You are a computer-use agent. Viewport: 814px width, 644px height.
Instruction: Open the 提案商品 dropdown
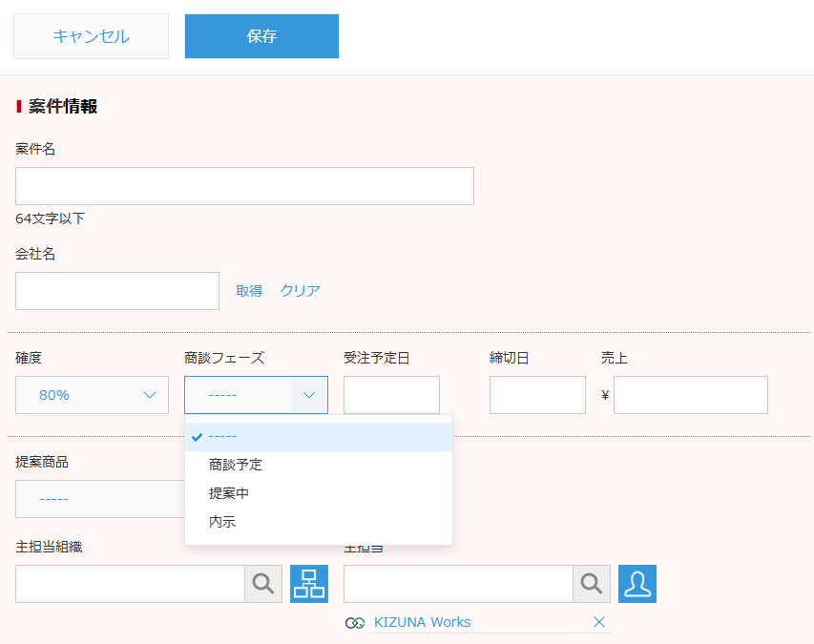(100, 499)
